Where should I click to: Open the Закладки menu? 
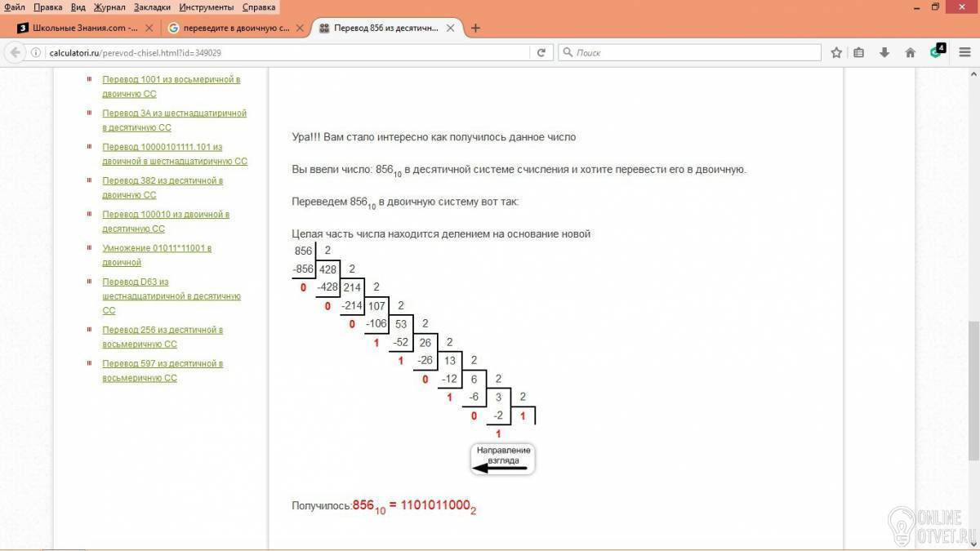coord(153,7)
